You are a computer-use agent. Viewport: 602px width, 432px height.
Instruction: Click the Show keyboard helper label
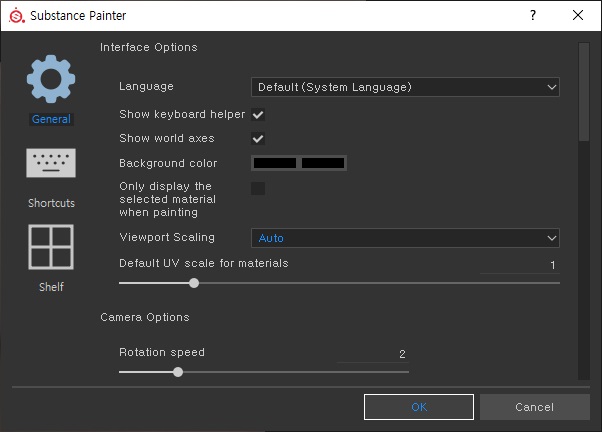click(x=182, y=114)
